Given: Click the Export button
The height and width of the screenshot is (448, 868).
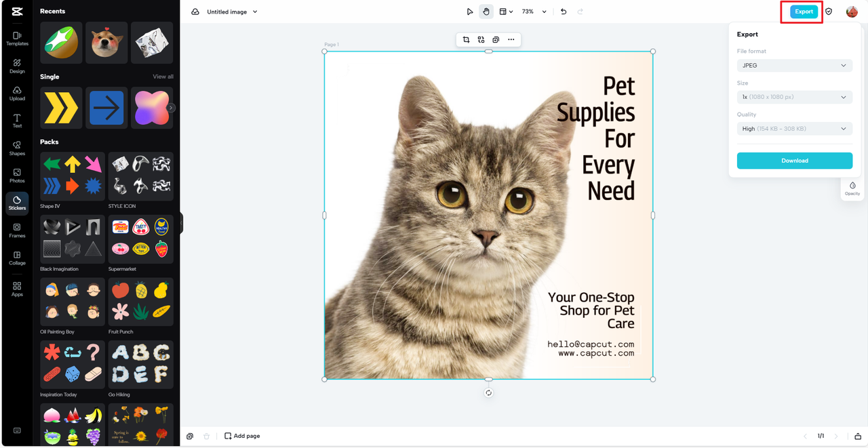Looking at the screenshot, I should pyautogui.click(x=804, y=12).
